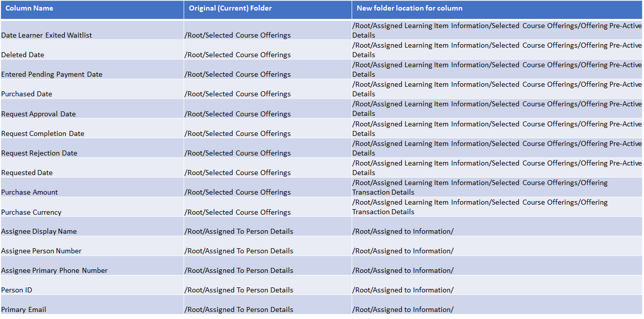This screenshot has height=319, width=644.
Task: Select 'Offering Transaction Details' path in Purchase Currency row
Action: tap(497, 207)
